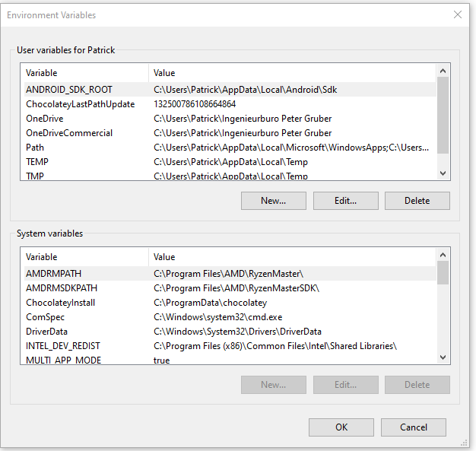Select the MULTI_APP_MODE system variable
Viewport: 476px width, 451px height.
pyautogui.click(x=230, y=360)
